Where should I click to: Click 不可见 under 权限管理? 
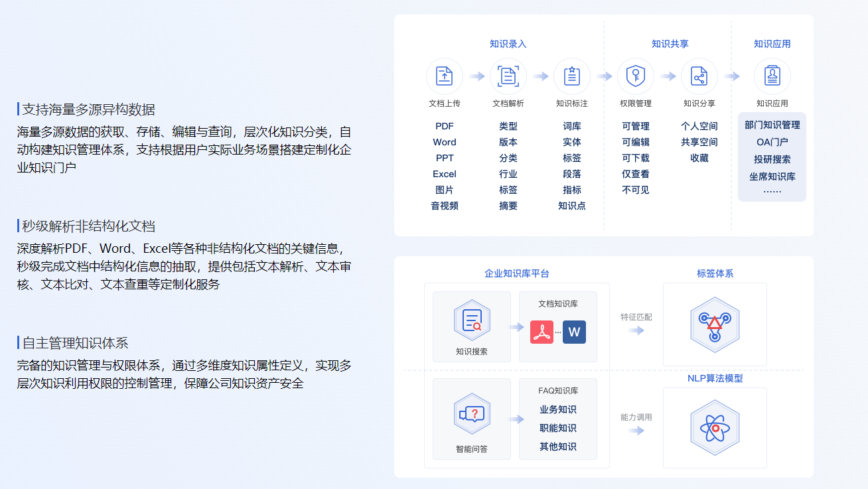(x=636, y=190)
